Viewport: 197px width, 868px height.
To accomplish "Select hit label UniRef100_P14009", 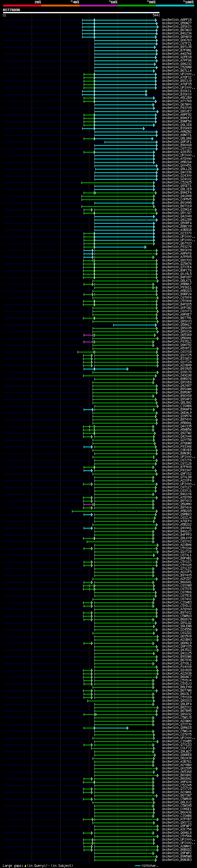I will pos(177,667).
